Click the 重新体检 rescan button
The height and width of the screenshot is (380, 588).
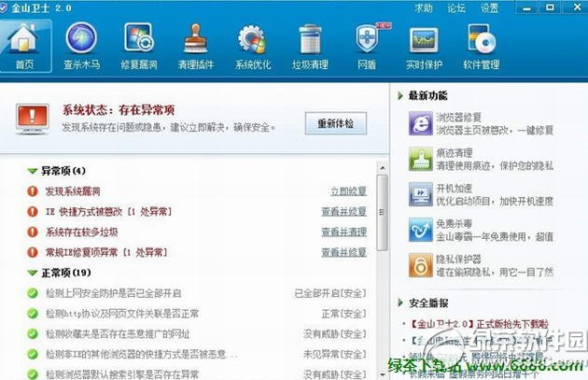pyautogui.click(x=336, y=123)
